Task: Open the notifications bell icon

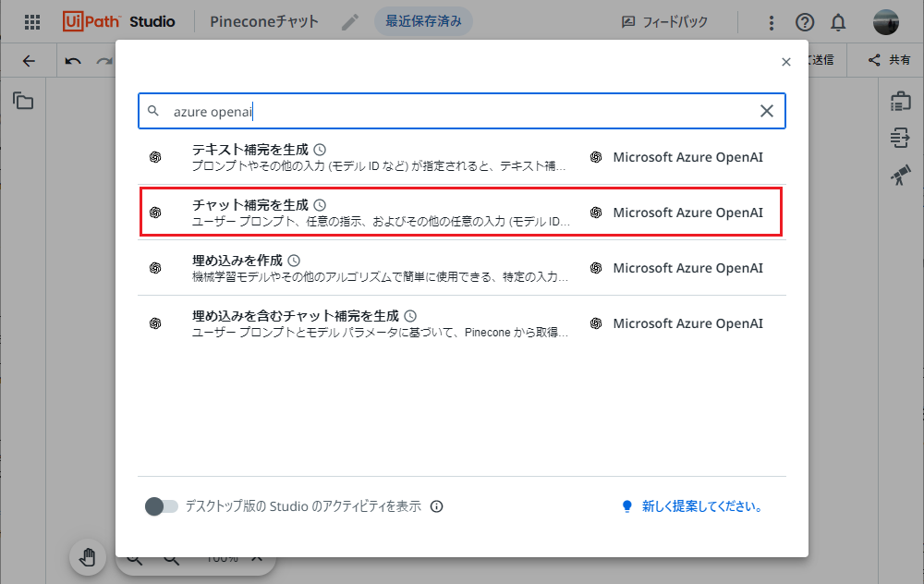Action: coord(838,22)
